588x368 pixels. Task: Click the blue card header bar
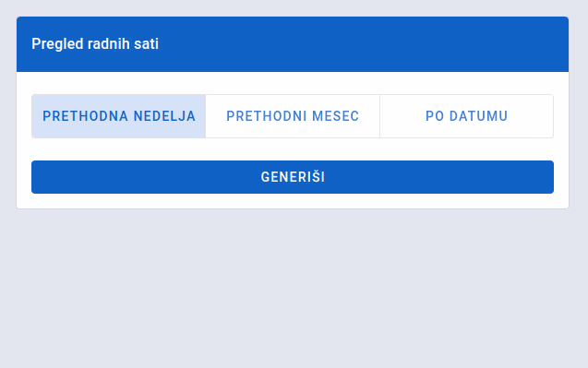pyautogui.click(x=293, y=44)
